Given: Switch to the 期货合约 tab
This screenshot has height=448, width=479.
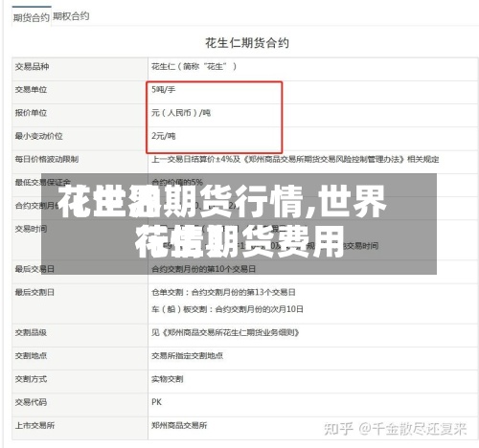Looking at the screenshot, I should point(32,17).
